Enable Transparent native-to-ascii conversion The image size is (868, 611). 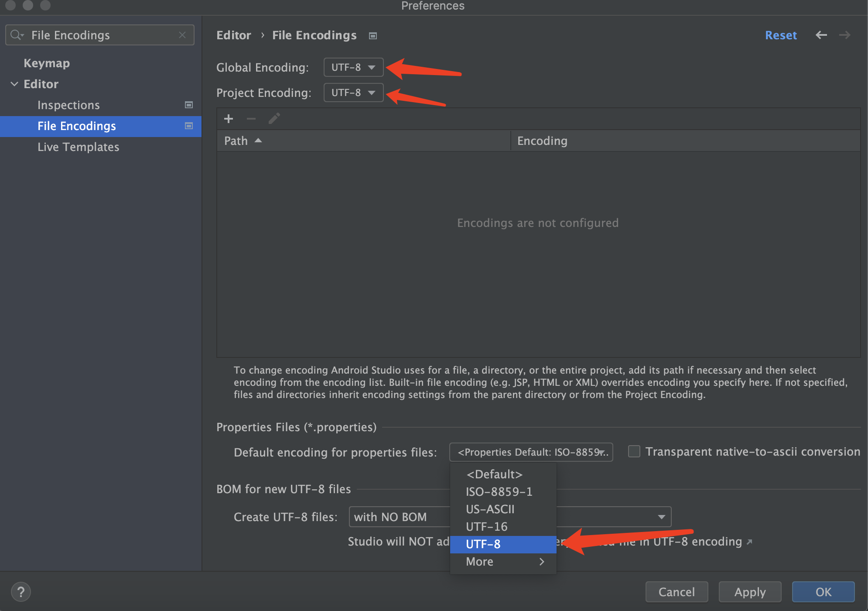click(634, 451)
